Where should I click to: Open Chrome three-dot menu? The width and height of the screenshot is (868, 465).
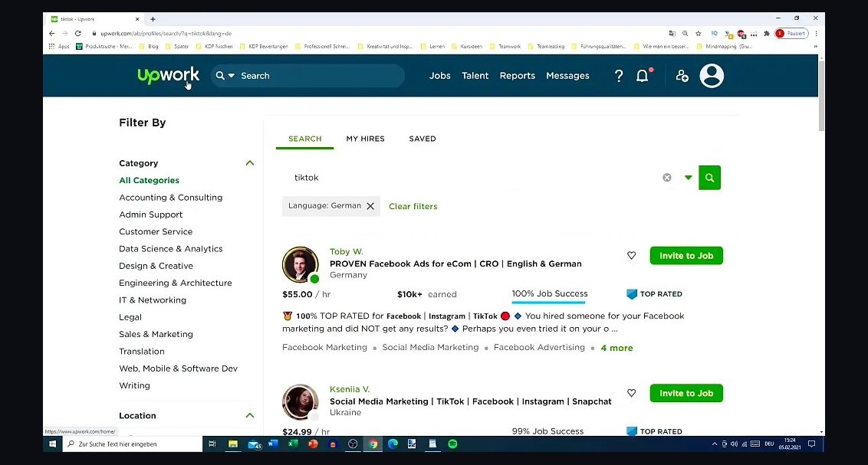[x=816, y=33]
